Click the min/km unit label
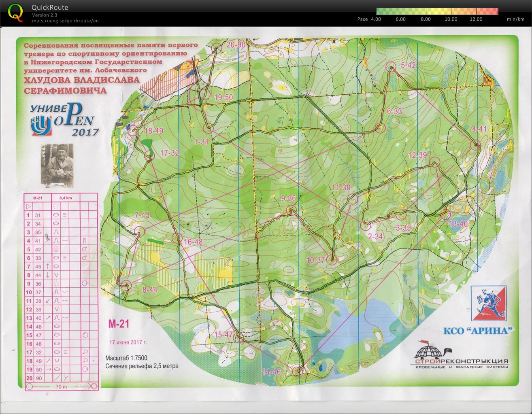 coord(515,19)
